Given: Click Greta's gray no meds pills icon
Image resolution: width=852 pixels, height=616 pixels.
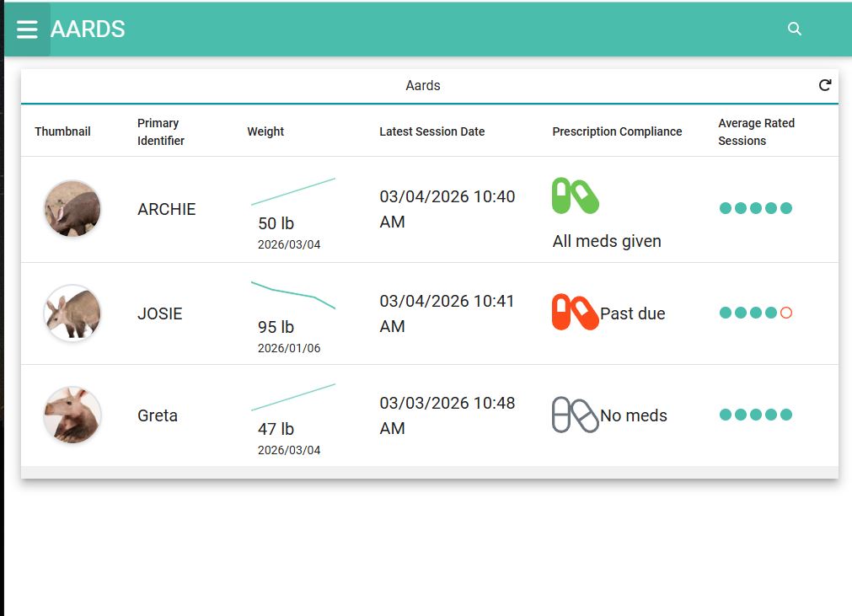Looking at the screenshot, I should pos(575,415).
